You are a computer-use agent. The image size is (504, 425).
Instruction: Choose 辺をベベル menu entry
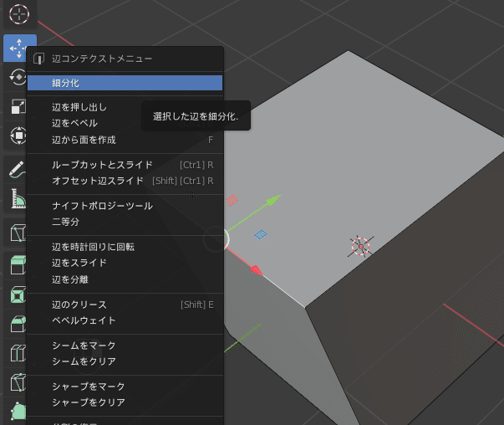point(125,123)
